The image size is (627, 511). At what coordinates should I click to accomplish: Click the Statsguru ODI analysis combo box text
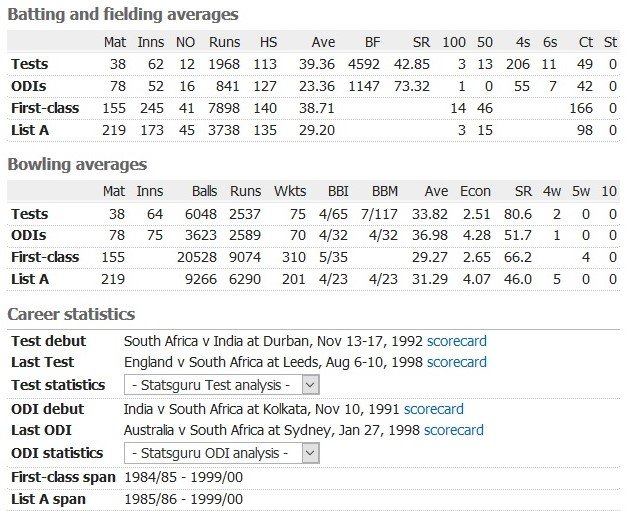(210, 453)
